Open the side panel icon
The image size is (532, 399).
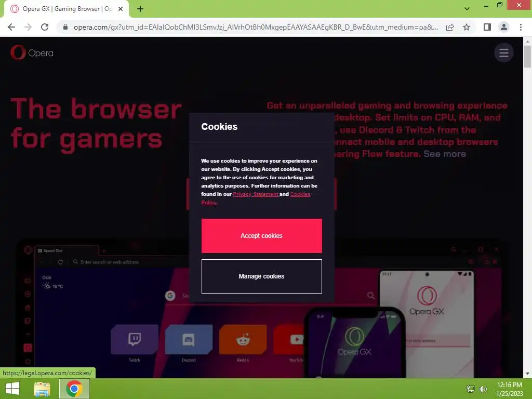click(x=487, y=27)
